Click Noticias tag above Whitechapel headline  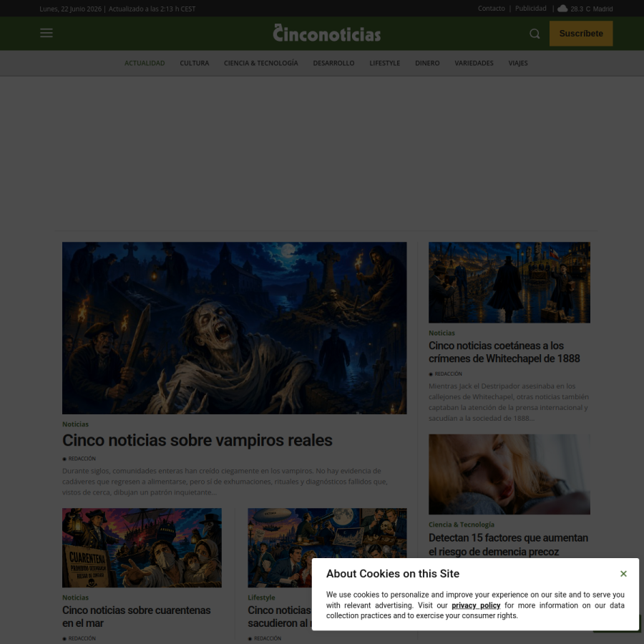(441, 333)
